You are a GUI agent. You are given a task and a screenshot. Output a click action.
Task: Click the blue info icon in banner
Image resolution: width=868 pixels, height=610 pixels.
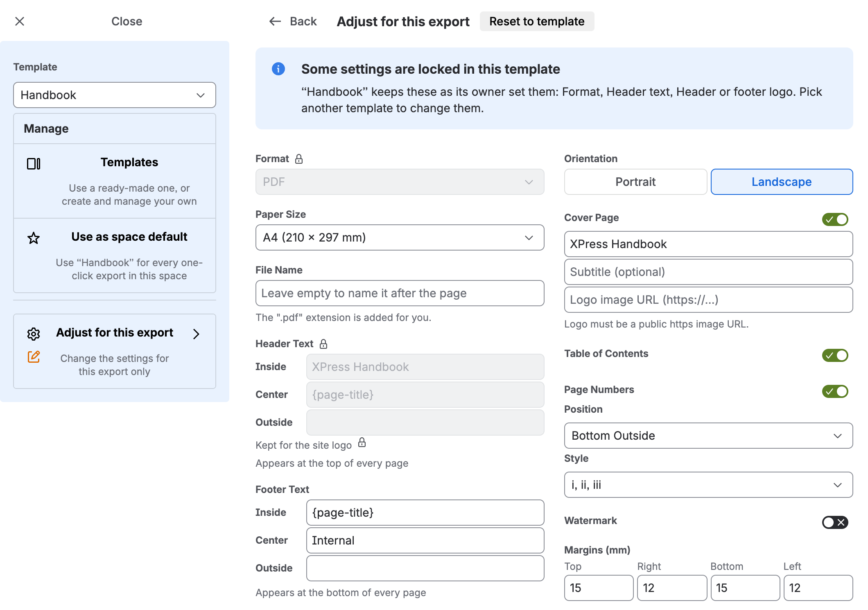tap(278, 69)
